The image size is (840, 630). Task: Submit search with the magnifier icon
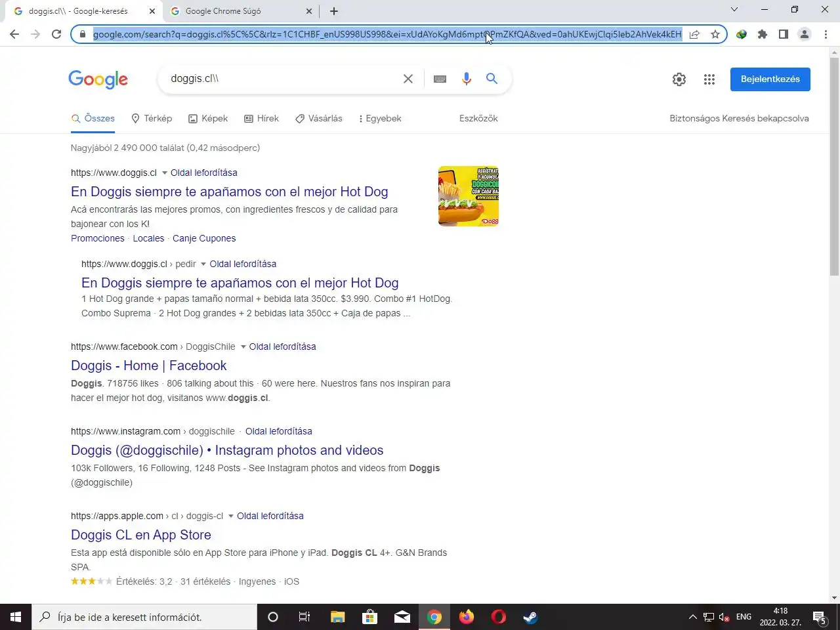point(492,79)
